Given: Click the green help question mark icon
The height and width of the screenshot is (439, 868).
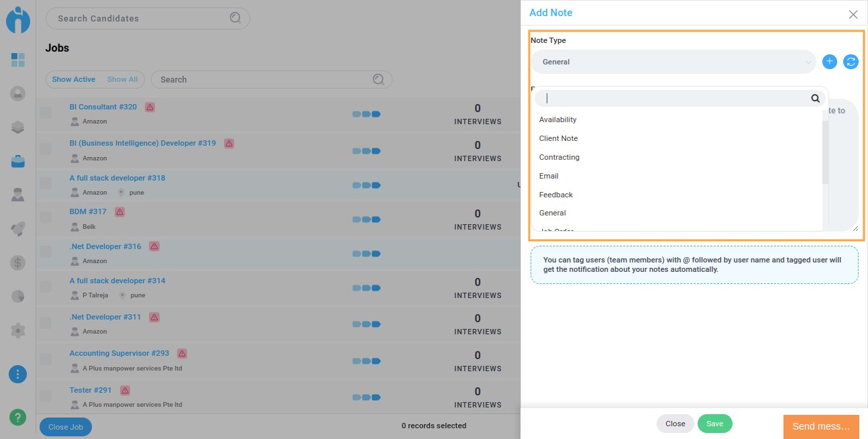Looking at the screenshot, I should pyautogui.click(x=18, y=417).
